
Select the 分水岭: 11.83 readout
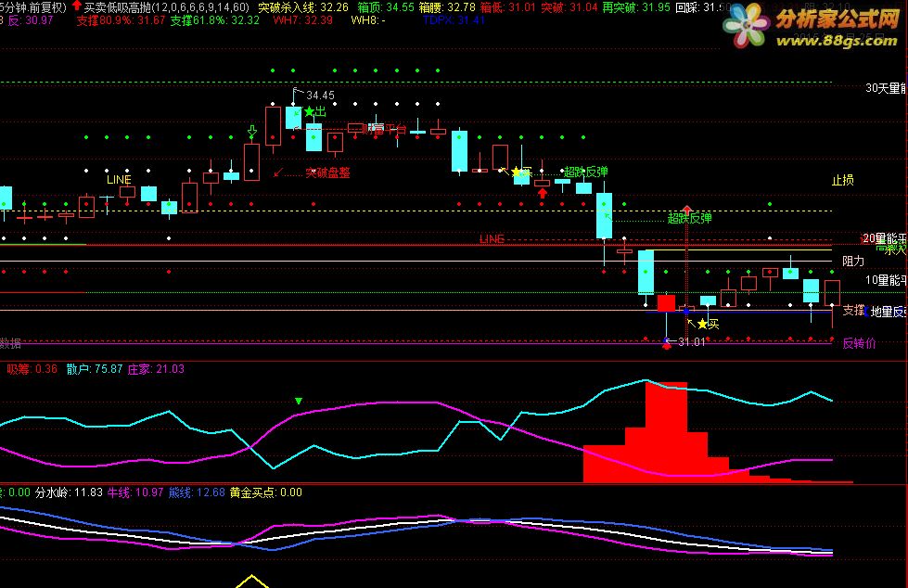(x=69, y=492)
